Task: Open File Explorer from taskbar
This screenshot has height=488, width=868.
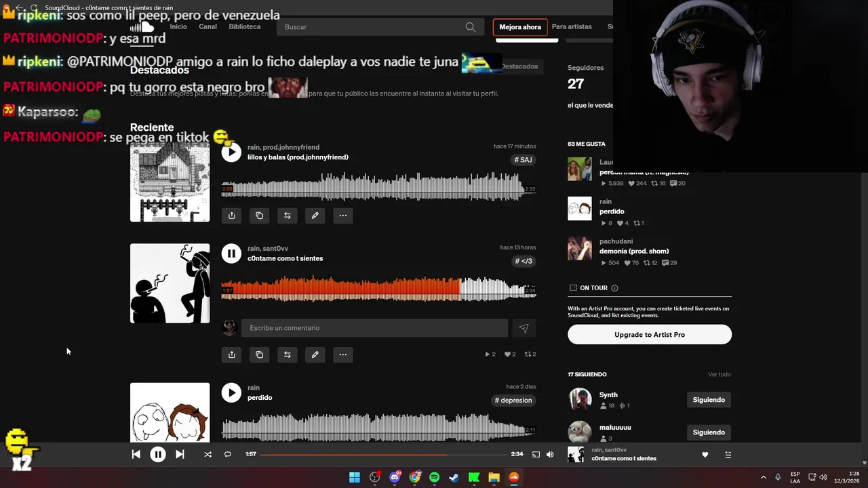Action: 494,477
